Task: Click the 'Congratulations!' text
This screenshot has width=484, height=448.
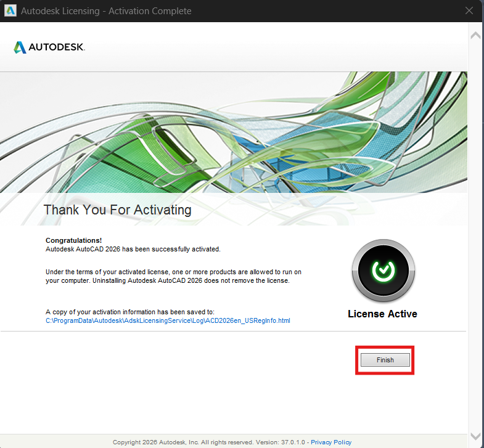Action: coord(74,240)
